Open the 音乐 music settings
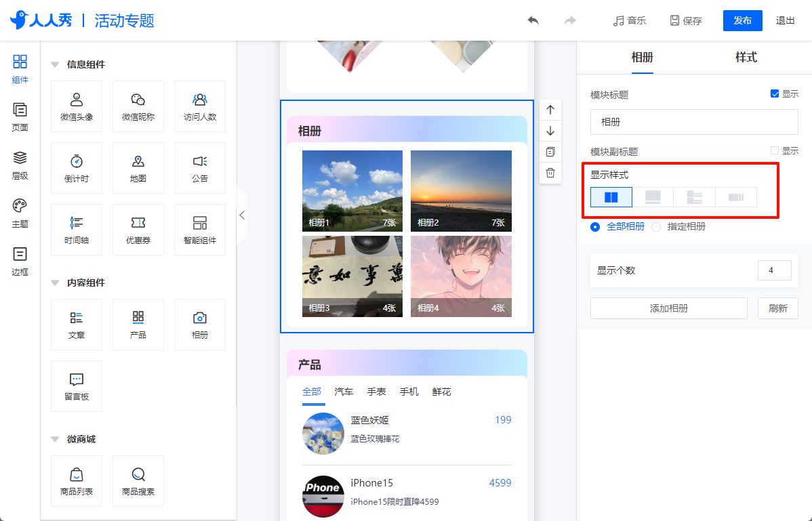 (x=629, y=21)
